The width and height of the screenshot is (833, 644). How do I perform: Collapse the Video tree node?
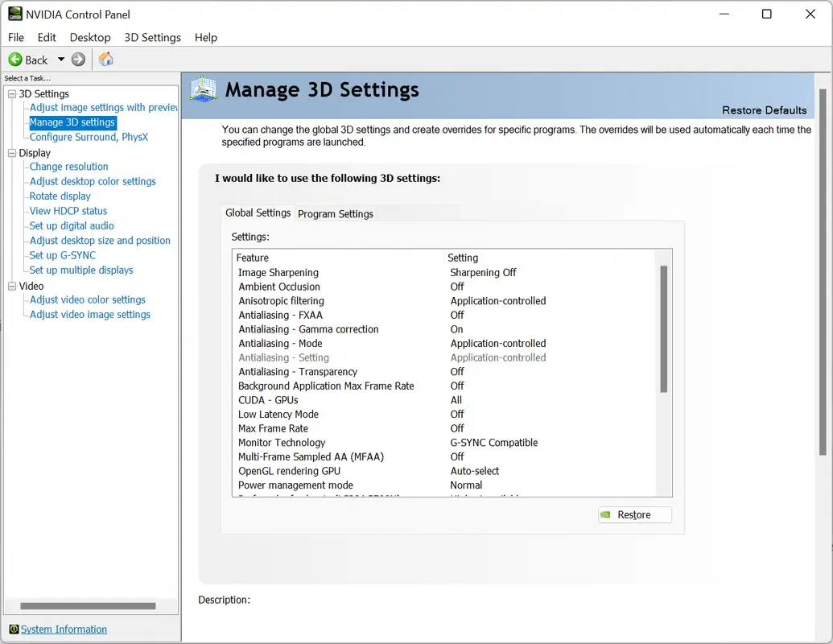(x=10, y=286)
